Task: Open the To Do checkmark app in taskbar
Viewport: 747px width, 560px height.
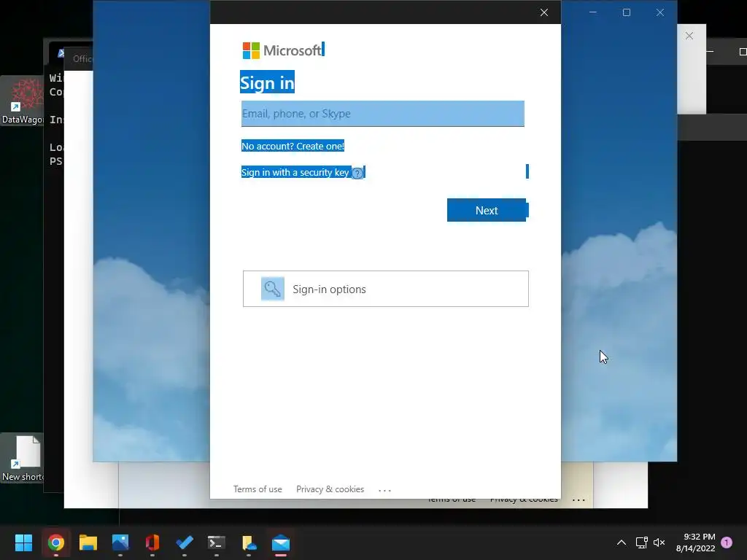Action: click(x=185, y=542)
